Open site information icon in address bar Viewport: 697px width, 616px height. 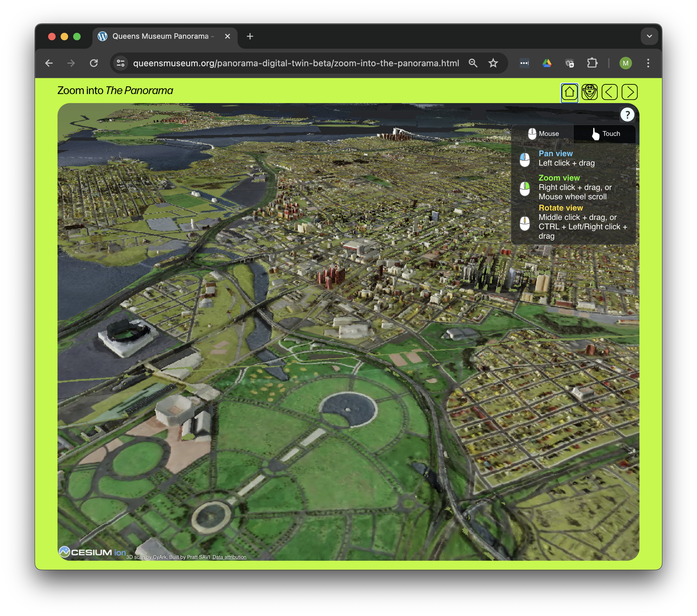pos(121,63)
